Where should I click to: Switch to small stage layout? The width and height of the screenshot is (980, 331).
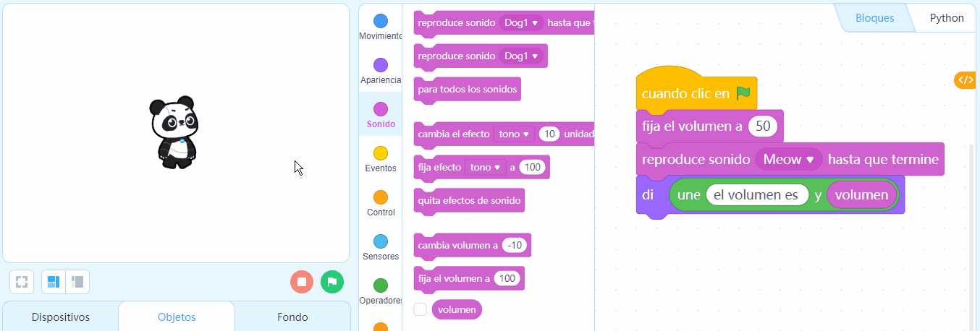point(77,282)
